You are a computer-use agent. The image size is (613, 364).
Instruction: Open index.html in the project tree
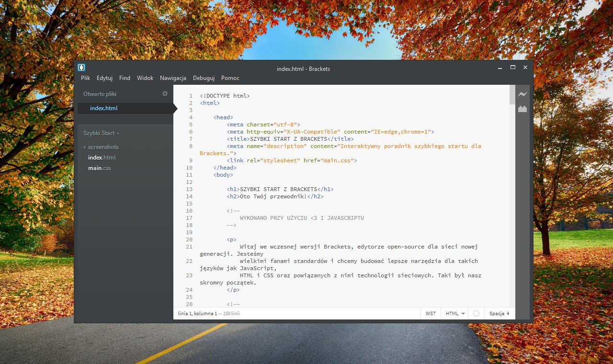point(102,158)
